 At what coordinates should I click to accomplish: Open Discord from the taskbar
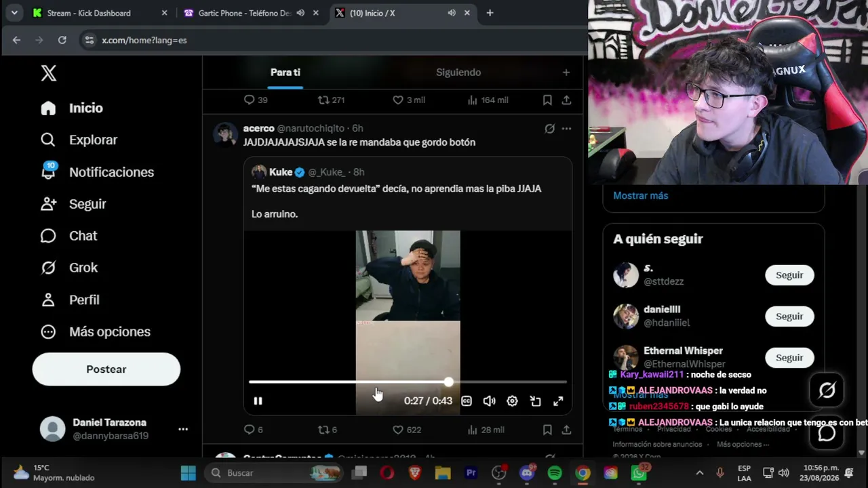527,473
